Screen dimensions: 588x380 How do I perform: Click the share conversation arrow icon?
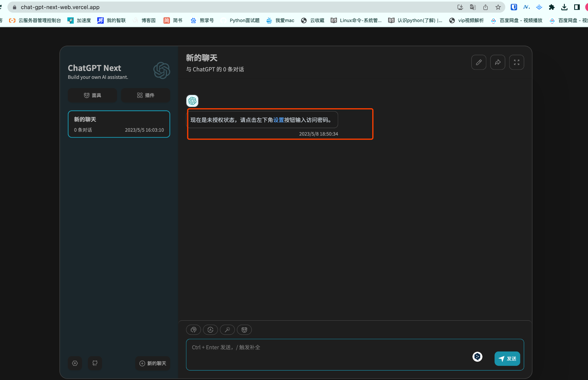(498, 62)
